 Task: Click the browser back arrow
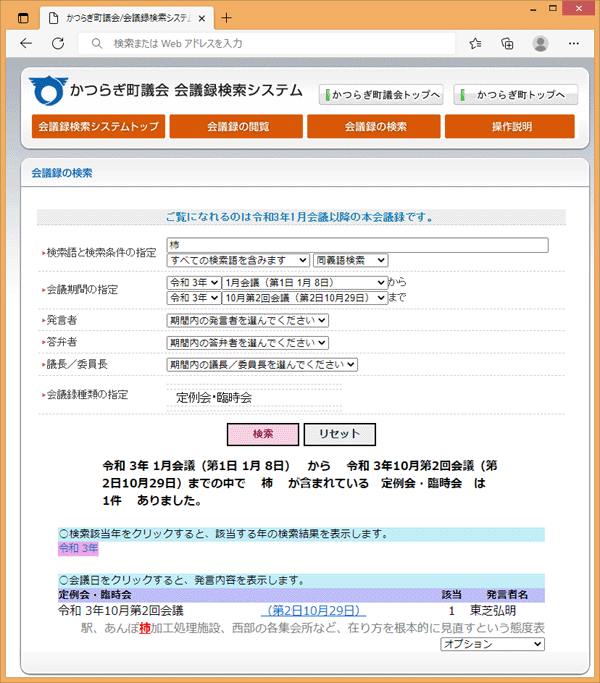click(26, 43)
